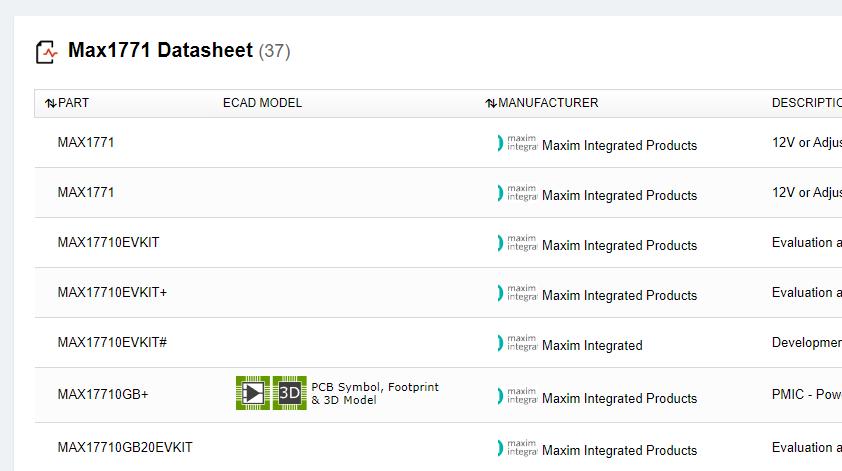Screen dimensions: 842x471
Task: Click ECAD MODEL column header
Action: pyautogui.click(x=263, y=103)
